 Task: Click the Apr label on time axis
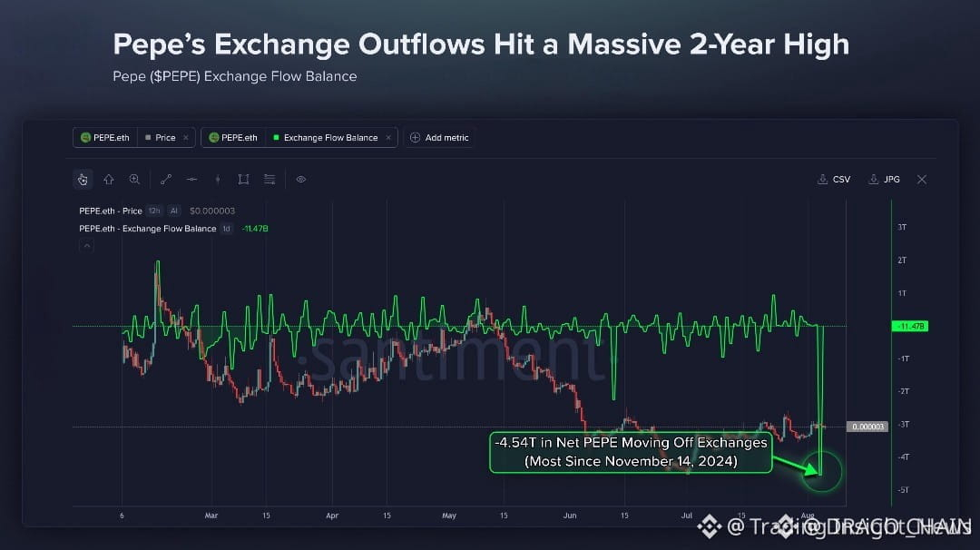tap(332, 516)
